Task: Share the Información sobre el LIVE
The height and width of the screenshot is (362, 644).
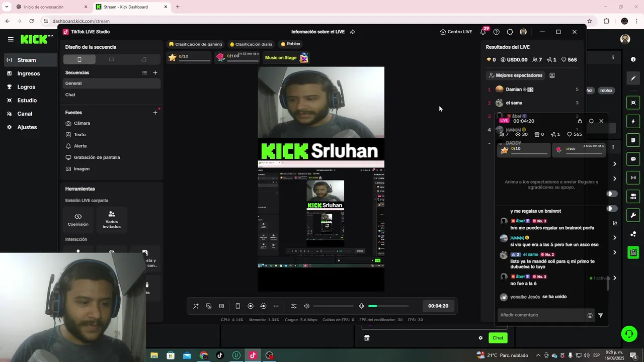Action: 352,32
